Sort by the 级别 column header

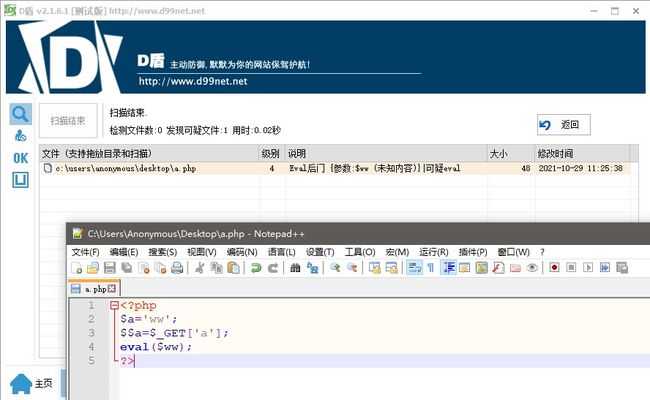point(272,154)
